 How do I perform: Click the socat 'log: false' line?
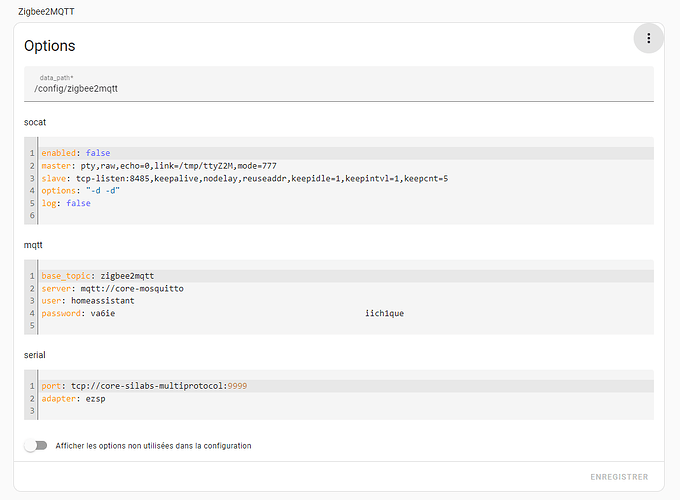click(x=347, y=203)
